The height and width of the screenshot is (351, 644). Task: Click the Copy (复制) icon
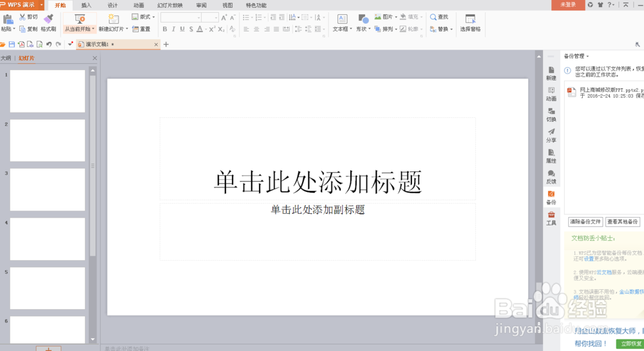click(x=22, y=29)
